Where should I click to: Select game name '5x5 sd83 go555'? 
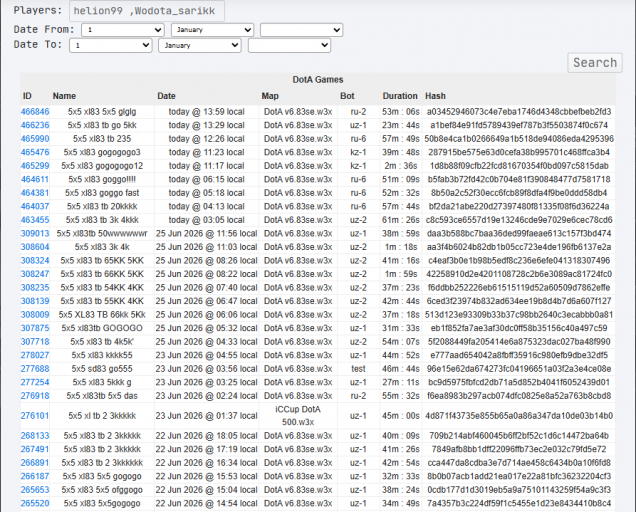[x=102, y=369]
